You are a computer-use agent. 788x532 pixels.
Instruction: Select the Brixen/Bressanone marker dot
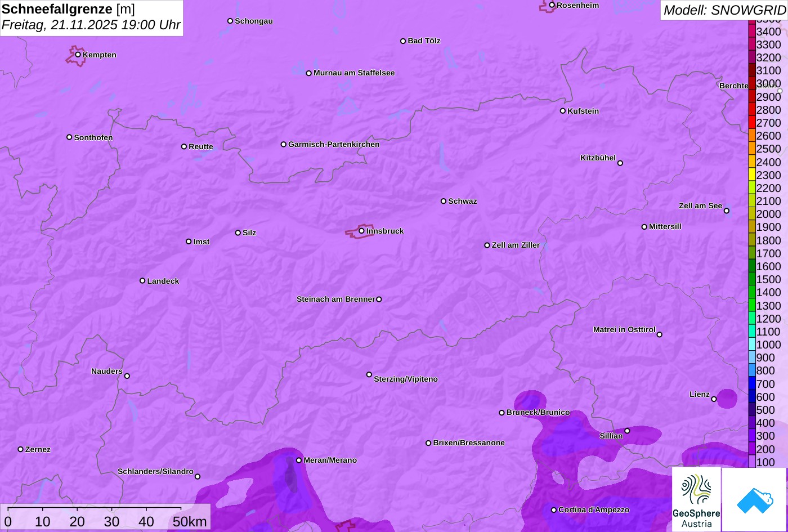coord(428,443)
